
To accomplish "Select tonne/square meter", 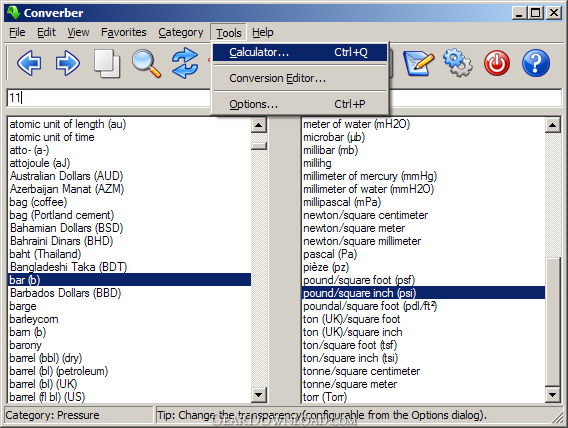I will [350, 385].
